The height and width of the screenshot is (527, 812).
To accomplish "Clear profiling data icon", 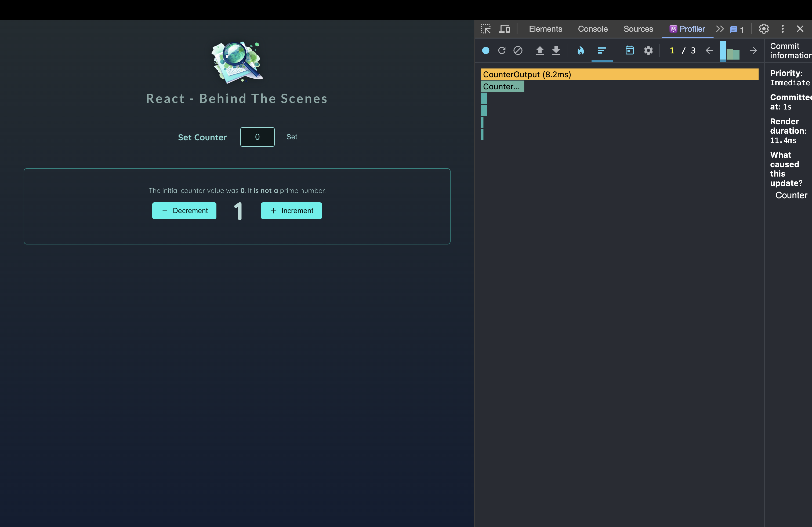I will (x=518, y=50).
